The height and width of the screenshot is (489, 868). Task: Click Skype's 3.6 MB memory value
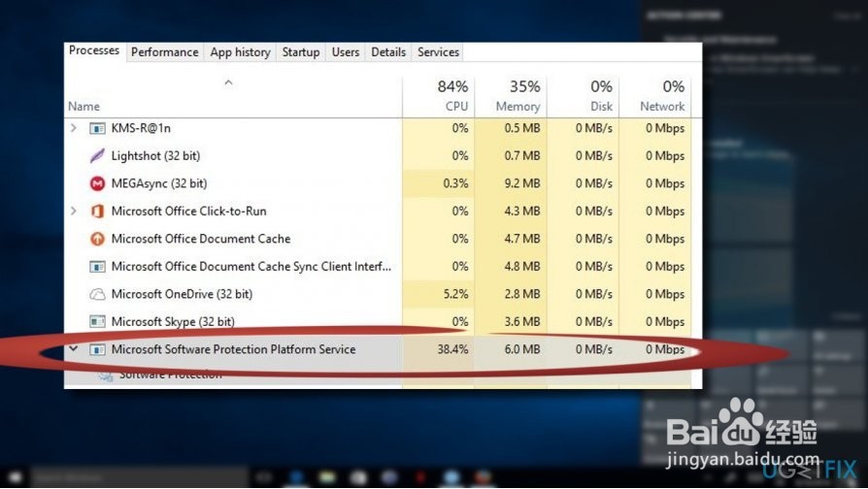point(522,321)
